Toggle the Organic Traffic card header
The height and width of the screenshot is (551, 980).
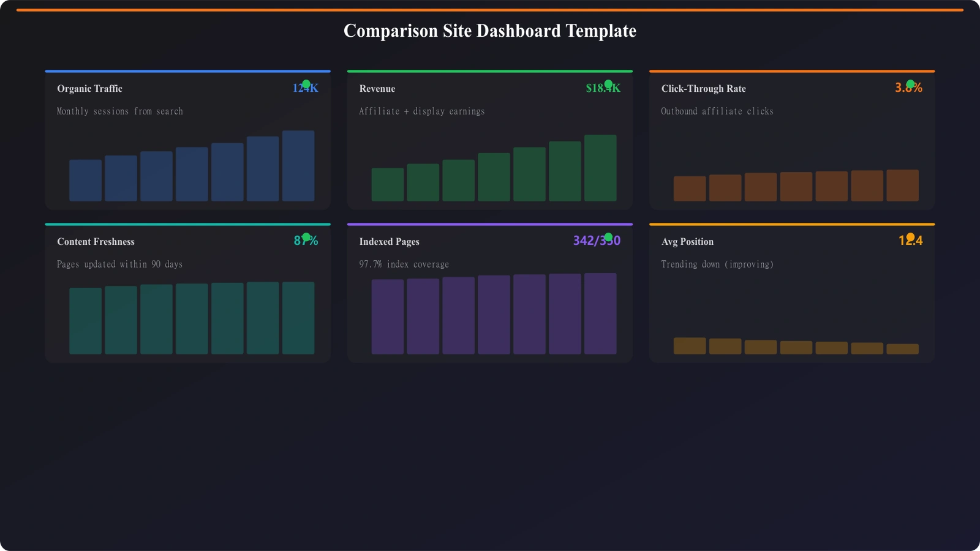(89, 88)
